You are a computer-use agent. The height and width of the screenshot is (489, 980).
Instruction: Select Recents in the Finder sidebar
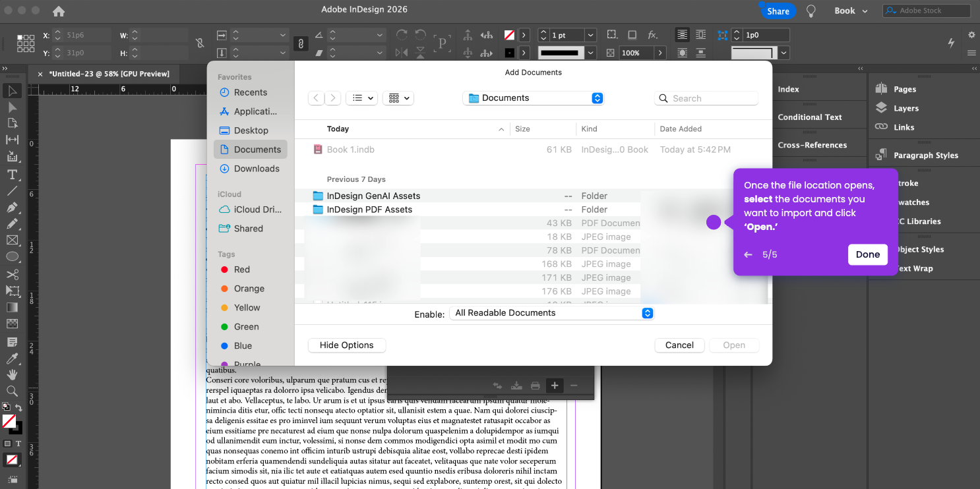coord(250,92)
